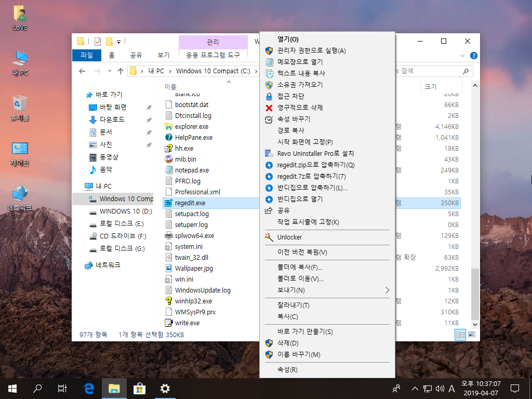
Task: Select winhlp32.exe in file list
Action: pyautogui.click(x=193, y=301)
